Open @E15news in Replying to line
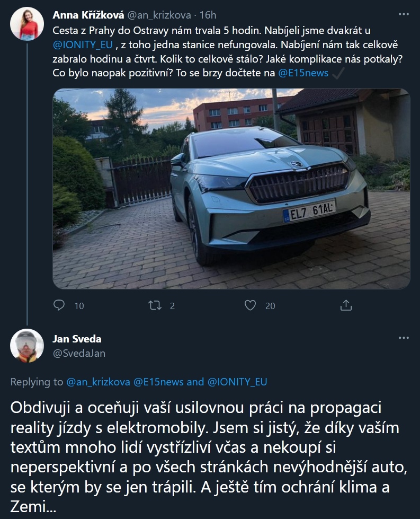Image resolution: width=420 pixels, height=519 pixels. pos(158,381)
